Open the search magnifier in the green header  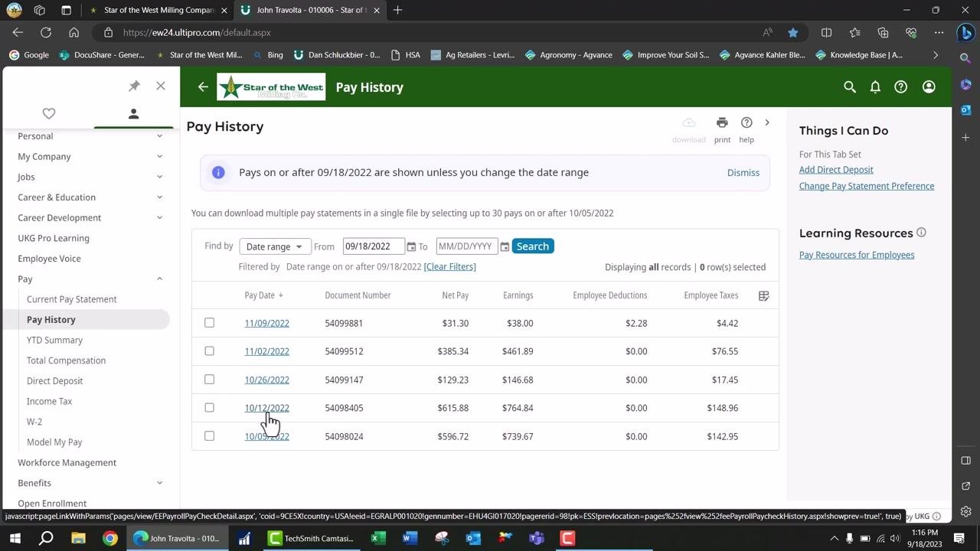tap(850, 87)
